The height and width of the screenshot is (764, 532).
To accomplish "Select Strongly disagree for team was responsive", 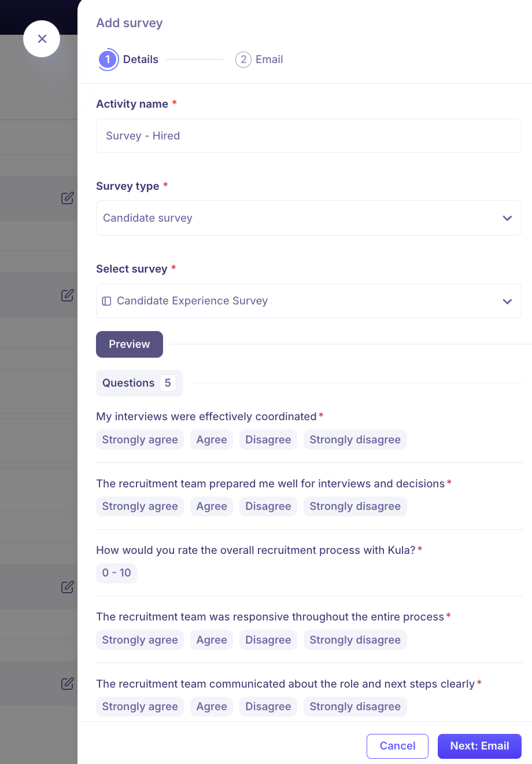I will 354,640.
